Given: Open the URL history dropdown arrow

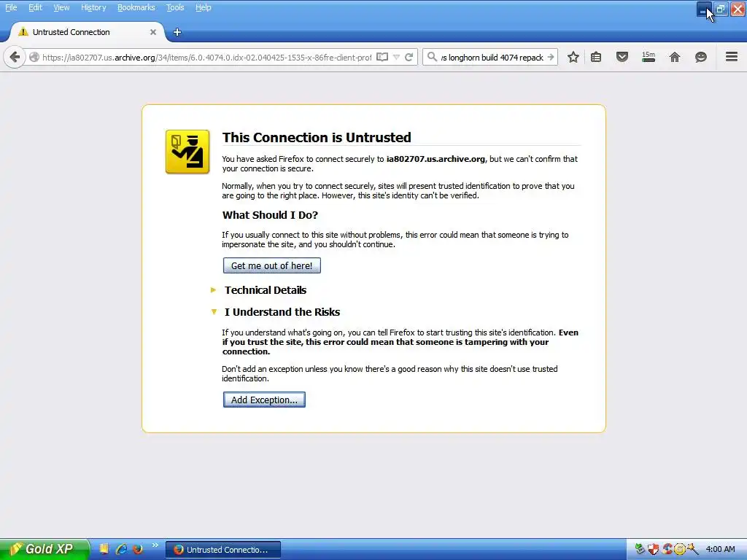Looking at the screenshot, I should point(396,57).
